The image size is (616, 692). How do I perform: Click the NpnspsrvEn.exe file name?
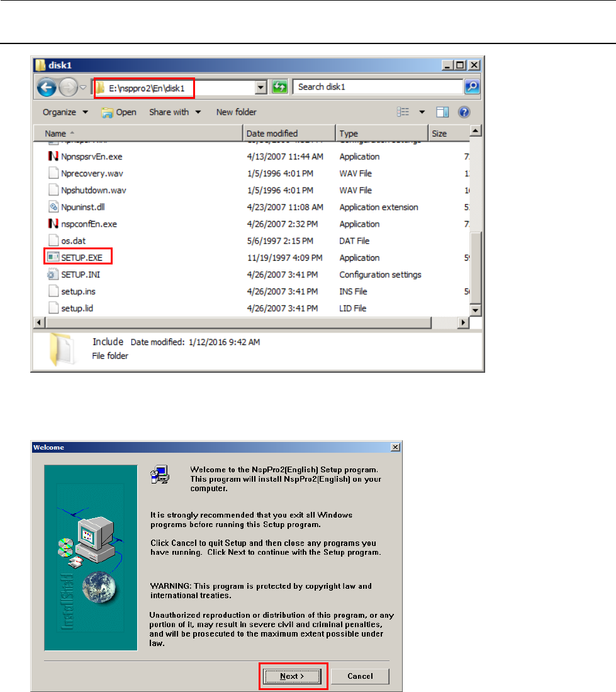pyautogui.click(x=92, y=157)
